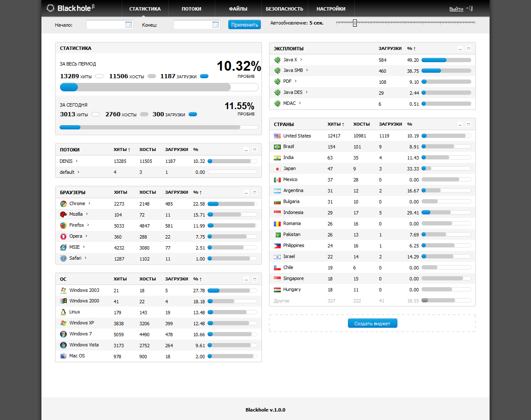Toggle the хиты switch under За весь период
This screenshot has height=420, width=531.
99,77
